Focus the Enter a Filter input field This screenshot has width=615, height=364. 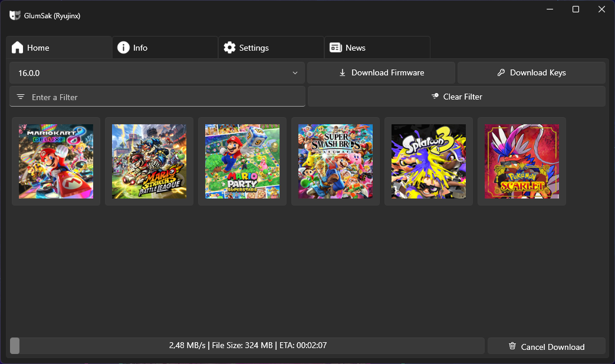157,97
